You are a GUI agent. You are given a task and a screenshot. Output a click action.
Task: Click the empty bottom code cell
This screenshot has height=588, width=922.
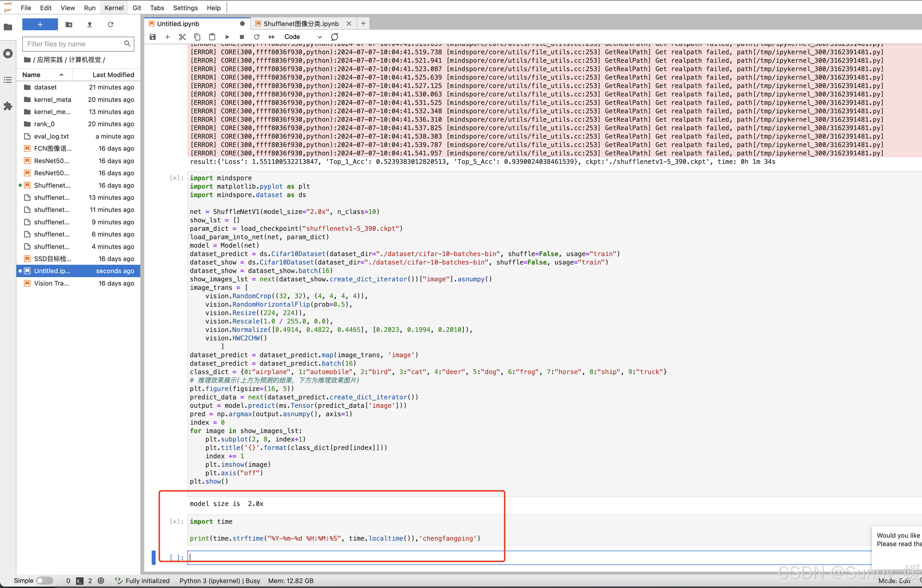(x=530, y=557)
